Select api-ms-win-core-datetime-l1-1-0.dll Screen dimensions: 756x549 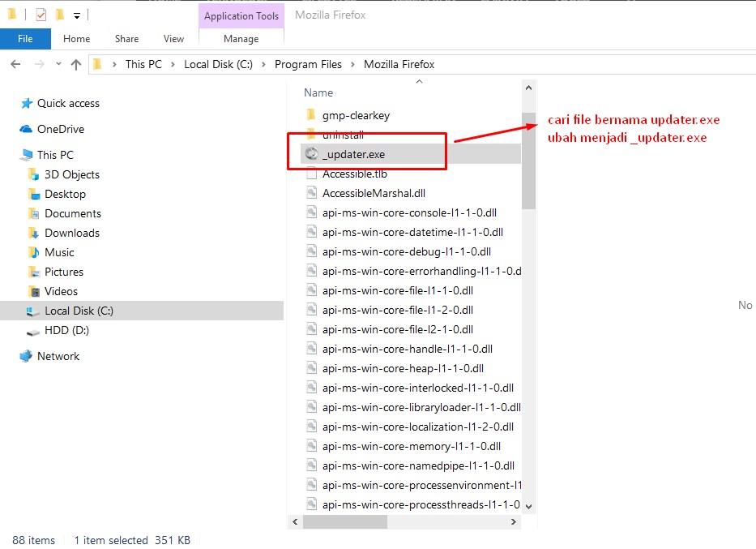click(x=412, y=232)
